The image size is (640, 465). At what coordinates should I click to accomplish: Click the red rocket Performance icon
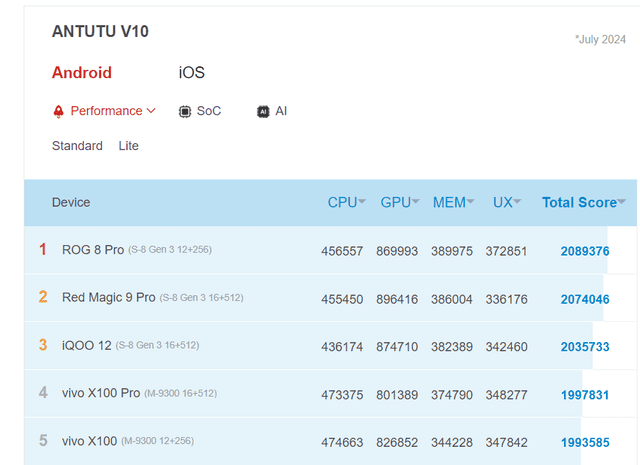pyautogui.click(x=58, y=111)
